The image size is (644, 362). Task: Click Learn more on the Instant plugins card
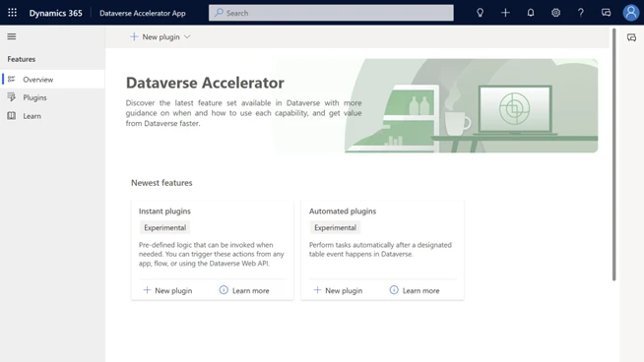tap(244, 290)
